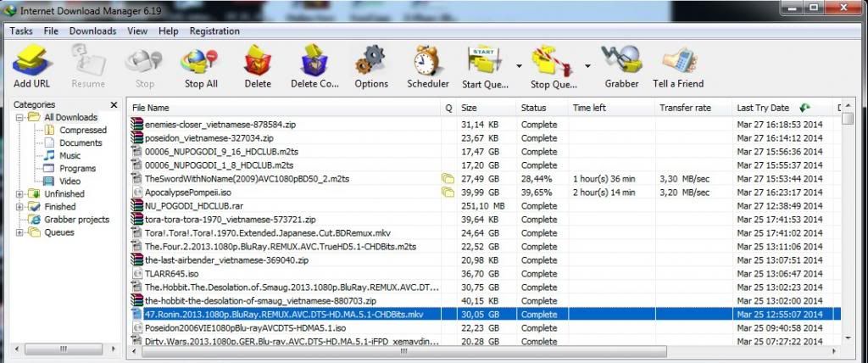Select the-hobbit-the-desolation-of-smaug_vietnamese-880703.zip

pyautogui.click(x=260, y=301)
